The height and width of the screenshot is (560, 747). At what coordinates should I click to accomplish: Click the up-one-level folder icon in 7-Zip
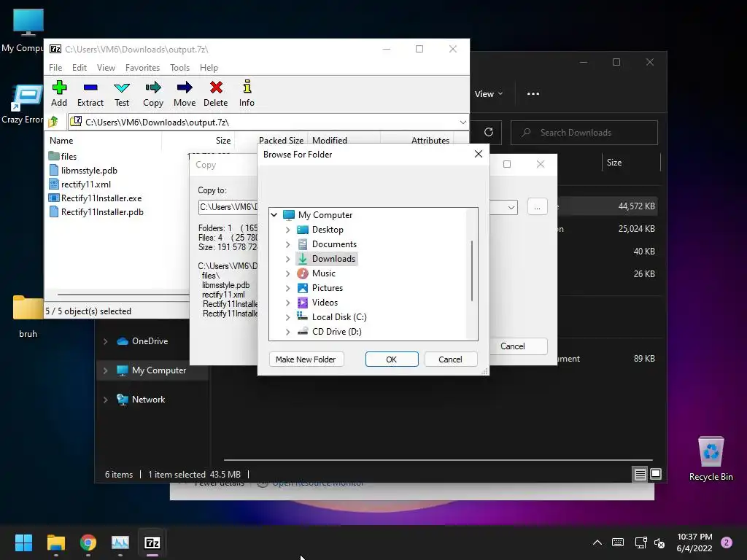tap(53, 122)
